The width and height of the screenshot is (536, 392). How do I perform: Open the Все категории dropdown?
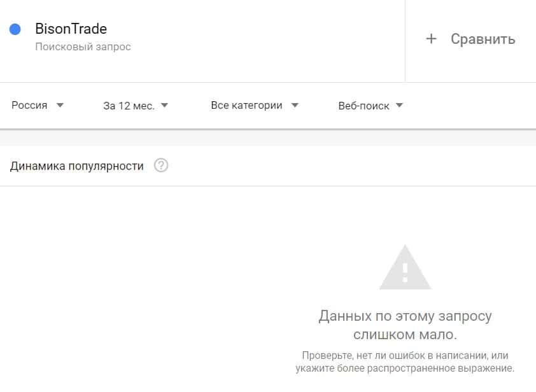tap(255, 105)
